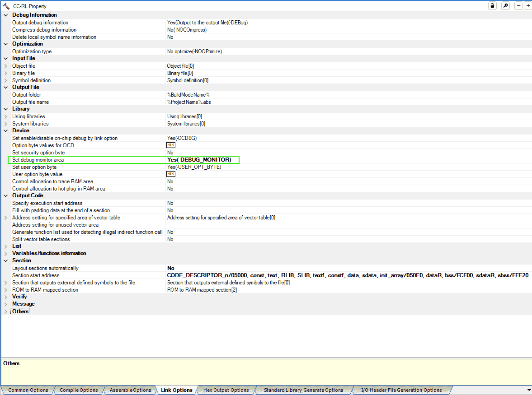
Task: Collapse all categories with the minus button
Action: coord(518,6)
